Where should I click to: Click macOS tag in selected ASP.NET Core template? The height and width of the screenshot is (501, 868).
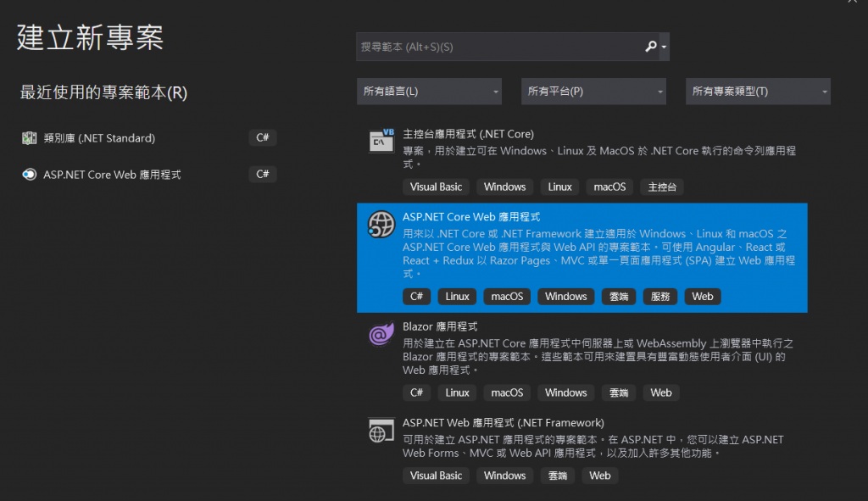(x=507, y=297)
